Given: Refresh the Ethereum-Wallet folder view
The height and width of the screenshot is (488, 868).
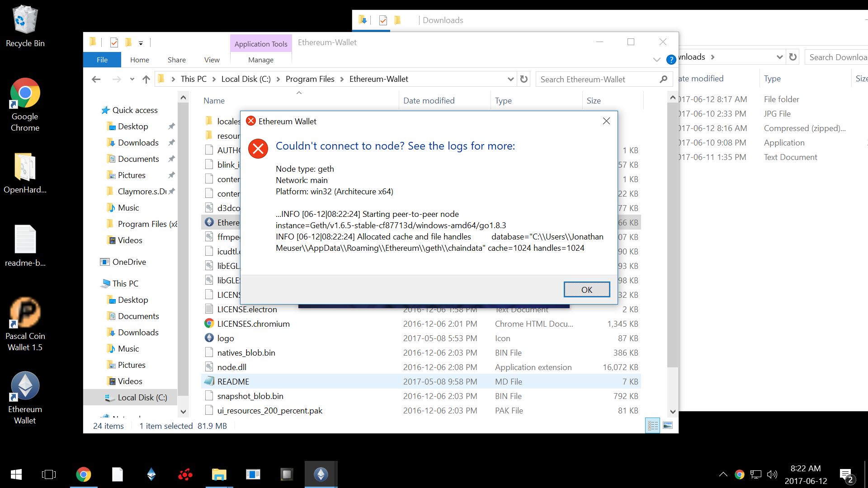Looking at the screenshot, I should pos(524,79).
